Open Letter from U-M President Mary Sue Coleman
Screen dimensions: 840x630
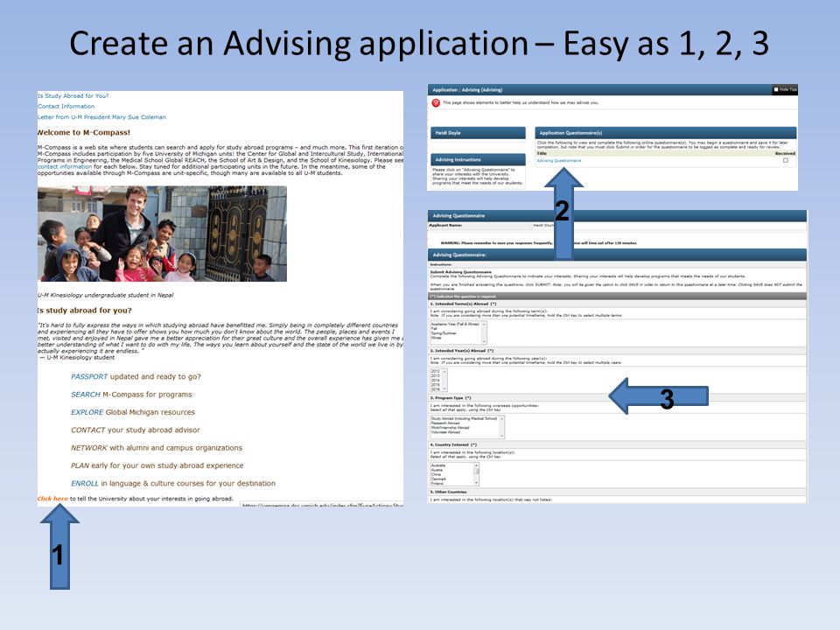(x=101, y=116)
